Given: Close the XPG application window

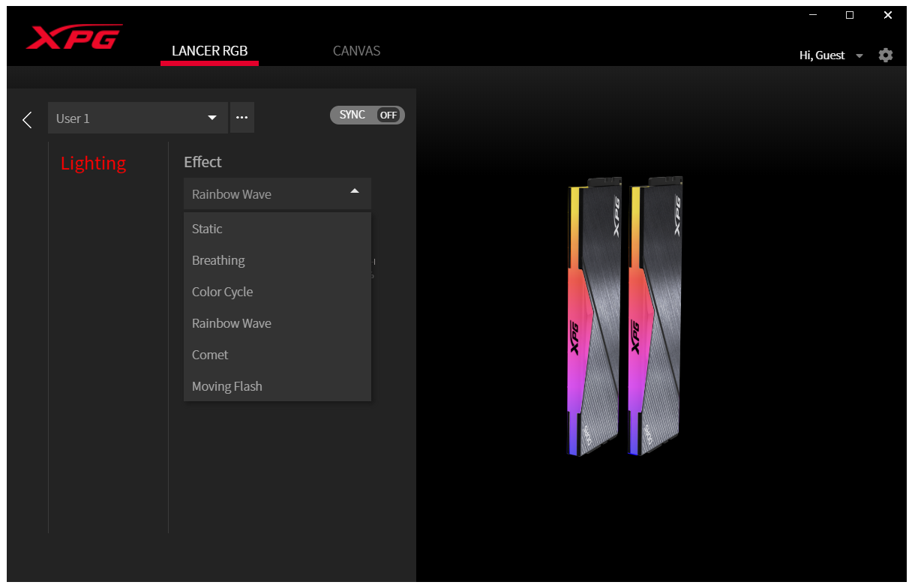Looking at the screenshot, I should (x=888, y=15).
